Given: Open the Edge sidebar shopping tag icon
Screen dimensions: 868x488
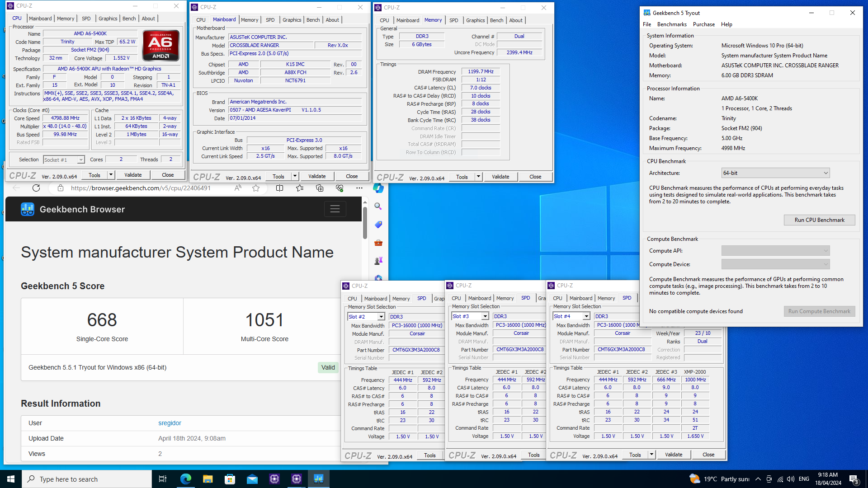Looking at the screenshot, I should coord(378,225).
